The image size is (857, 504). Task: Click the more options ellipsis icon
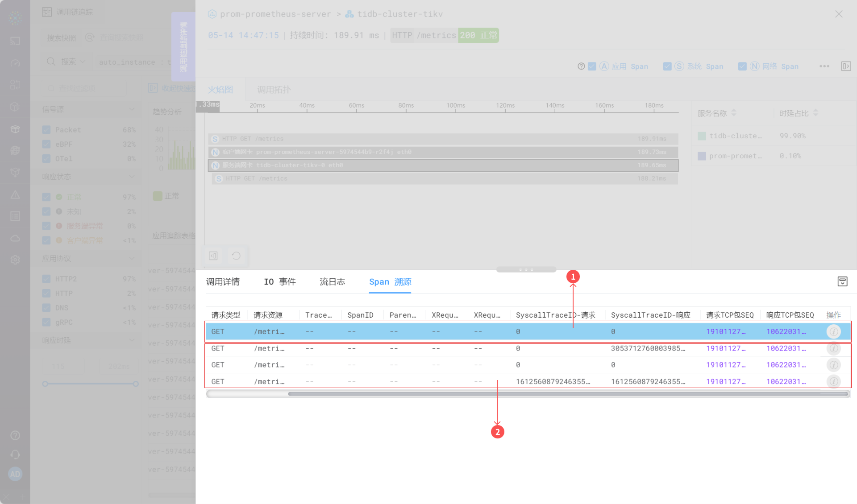click(x=824, y=66)
